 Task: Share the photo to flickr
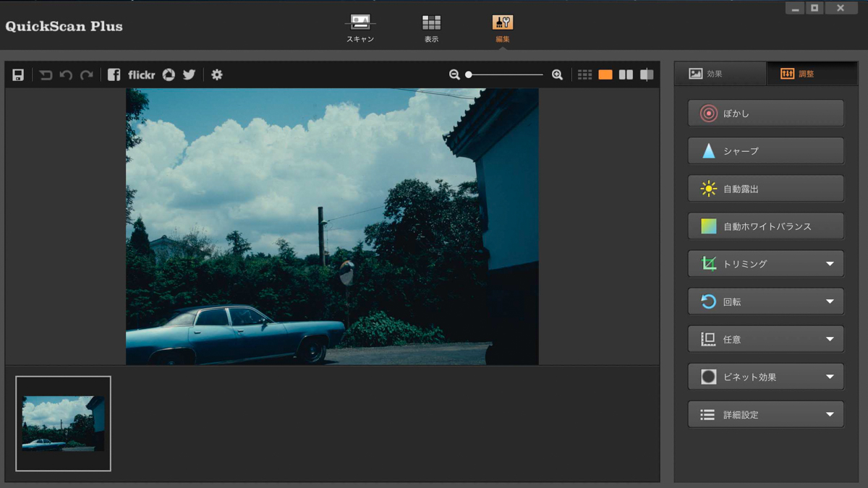pos(142,74)
